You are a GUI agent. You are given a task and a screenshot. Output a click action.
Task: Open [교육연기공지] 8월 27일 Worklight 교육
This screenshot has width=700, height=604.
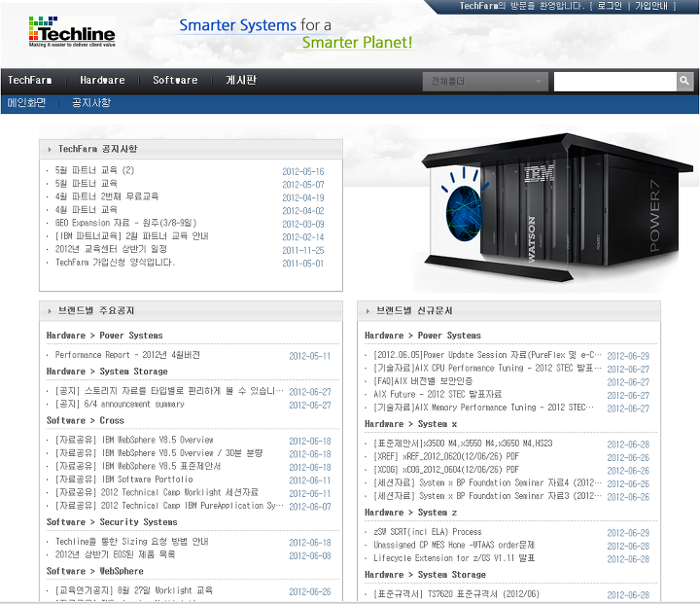click(x=134, y=590)
